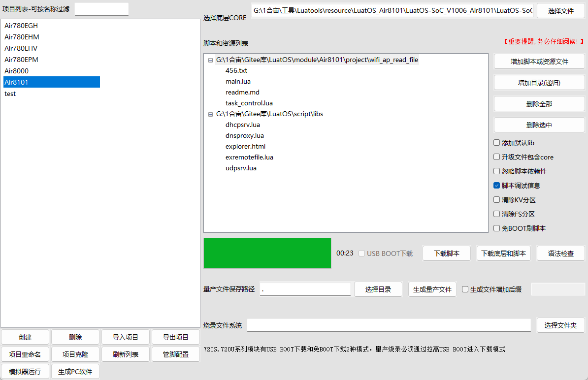
Task: Click 增加目录(递归) button
Action: click(x=539, y=83)
